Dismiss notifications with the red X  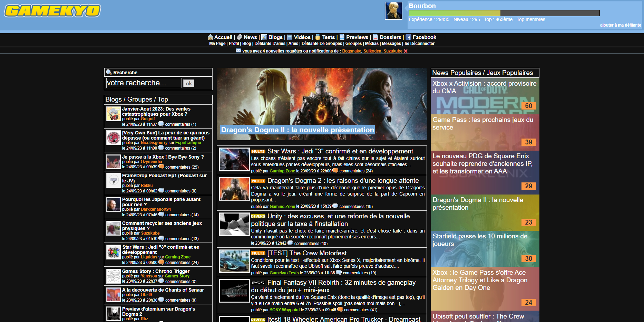pyautogui.click(x=406, y=51)
